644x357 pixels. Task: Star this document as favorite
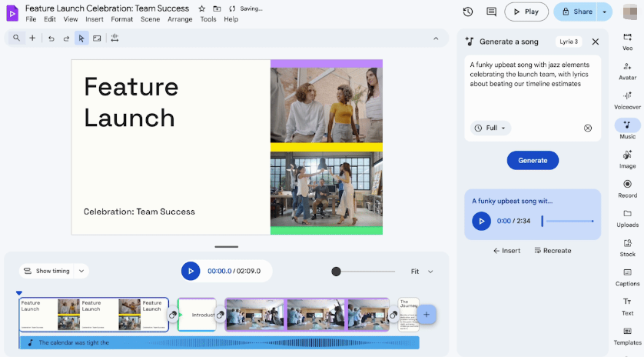(x=201, y=8)
